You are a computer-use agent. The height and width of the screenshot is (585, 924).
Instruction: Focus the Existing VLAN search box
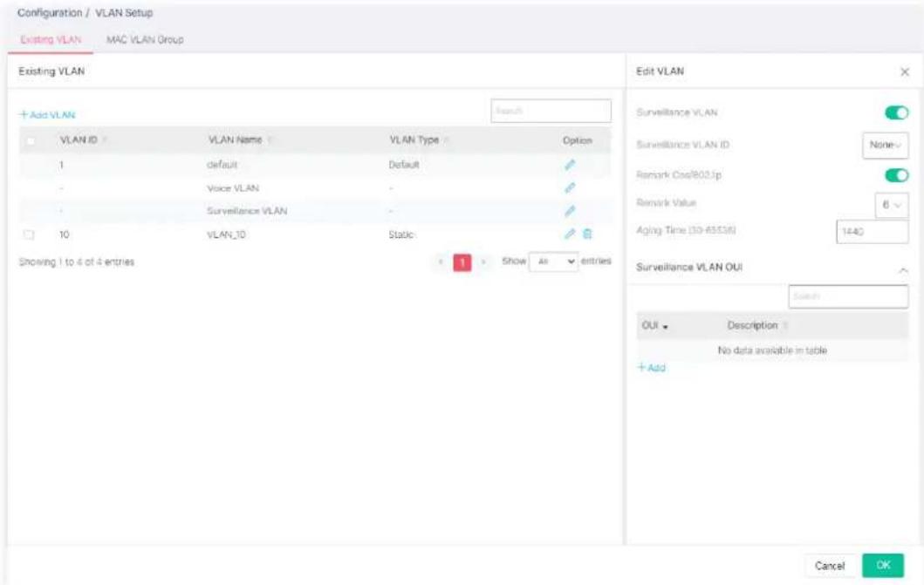point(551,111)
